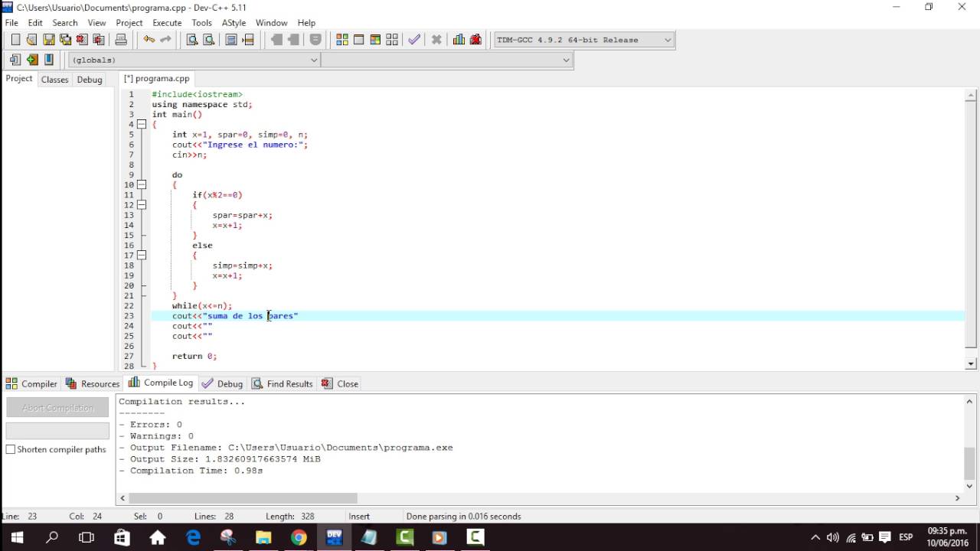Viewport: 980px width, 551px height.
Task: Click the New file toolbar icon
Action: 15,40
